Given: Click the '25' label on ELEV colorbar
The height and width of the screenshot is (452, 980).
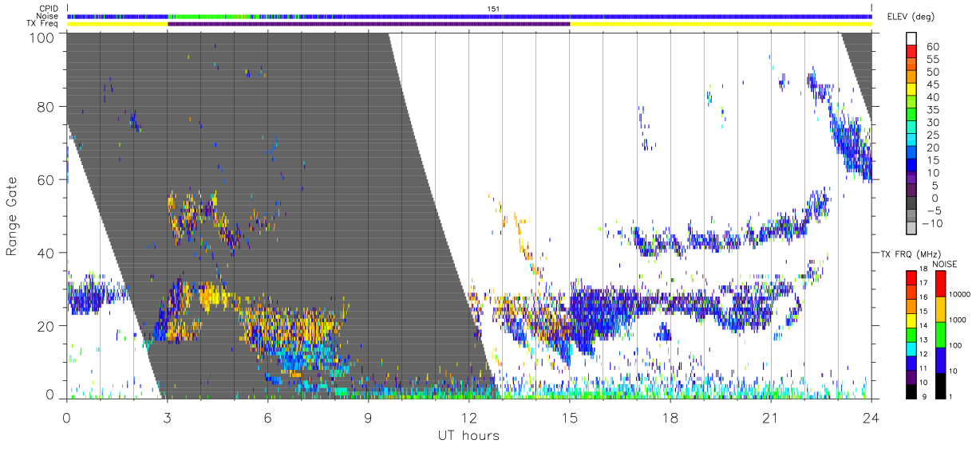Looking at the screenshot, I should coord(933,135).
